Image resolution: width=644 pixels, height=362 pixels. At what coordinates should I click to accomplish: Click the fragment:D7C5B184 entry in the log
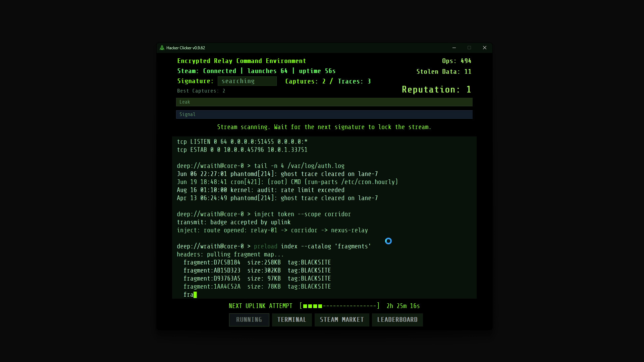[212, 262]
